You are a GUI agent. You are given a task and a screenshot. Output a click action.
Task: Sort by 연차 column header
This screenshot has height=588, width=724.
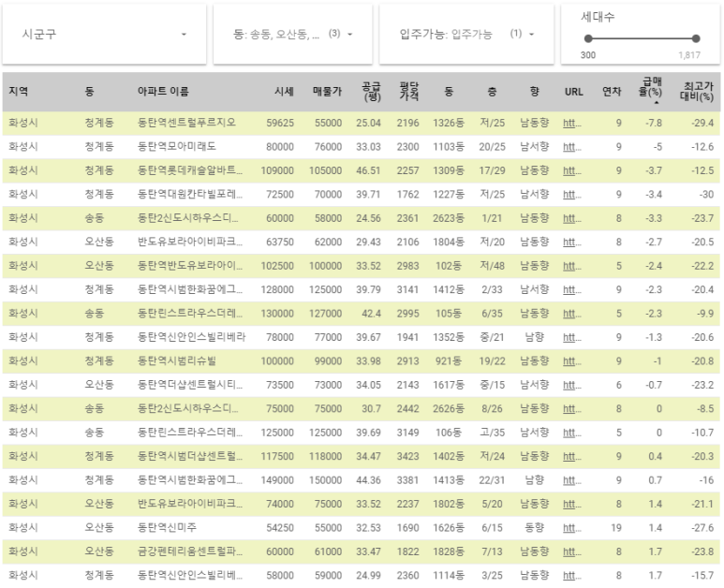[612, 92]
